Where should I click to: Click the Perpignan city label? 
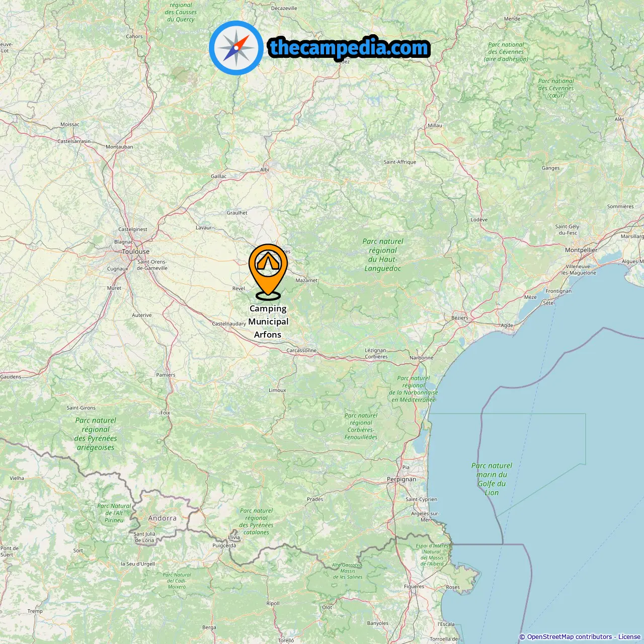[x=401, y=479]
